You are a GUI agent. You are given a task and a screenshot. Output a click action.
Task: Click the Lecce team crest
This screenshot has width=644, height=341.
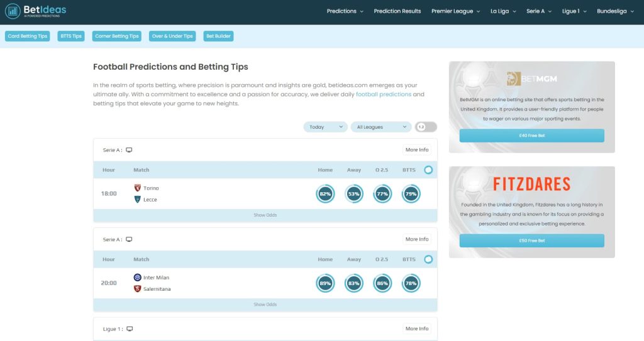tap(138, 200)
